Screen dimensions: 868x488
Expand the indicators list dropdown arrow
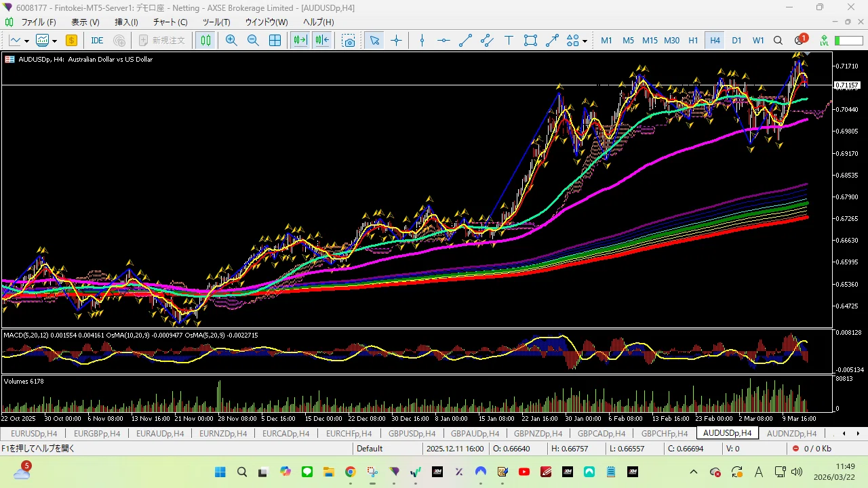[x=54, y=41]
